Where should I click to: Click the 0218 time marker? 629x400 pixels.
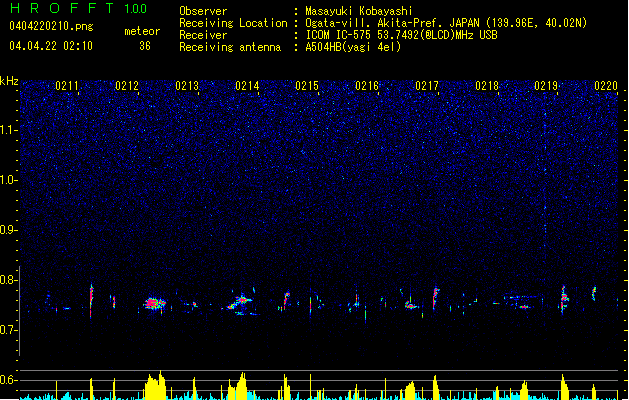click(487, 86)
